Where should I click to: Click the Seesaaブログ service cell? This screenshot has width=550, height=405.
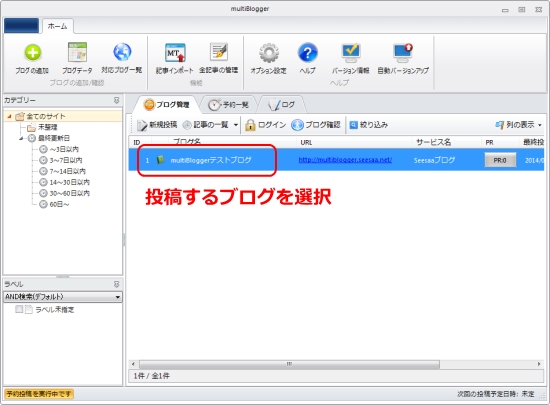pos(434,160)
